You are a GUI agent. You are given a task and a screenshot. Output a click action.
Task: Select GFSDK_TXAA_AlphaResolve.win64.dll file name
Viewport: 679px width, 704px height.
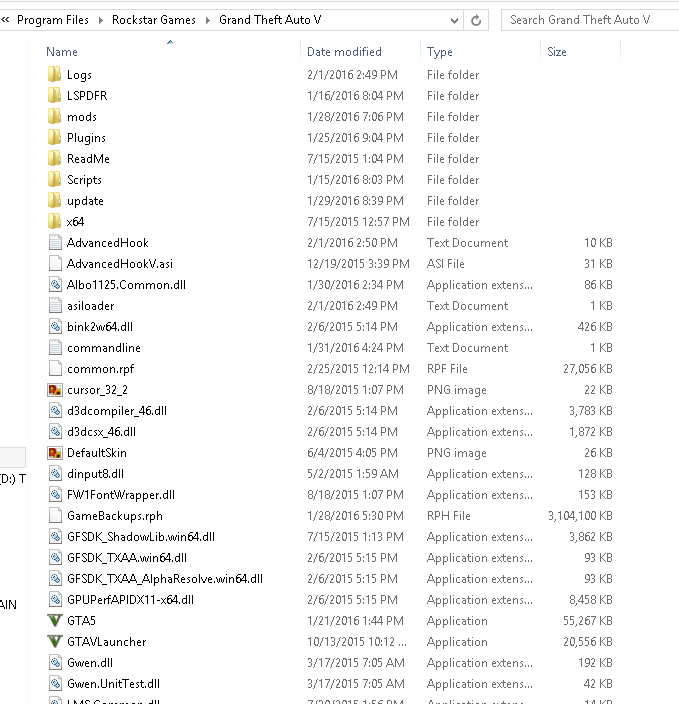click(165, 579)
